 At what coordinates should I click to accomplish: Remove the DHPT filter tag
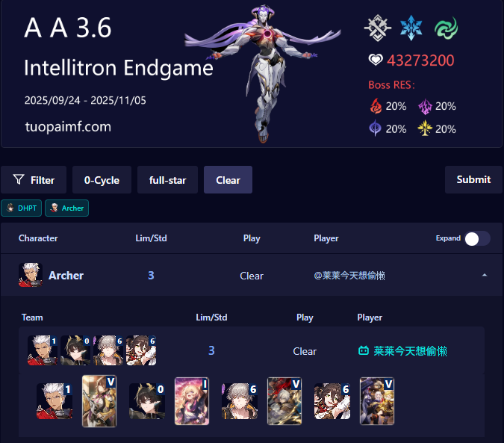(21, 208)
